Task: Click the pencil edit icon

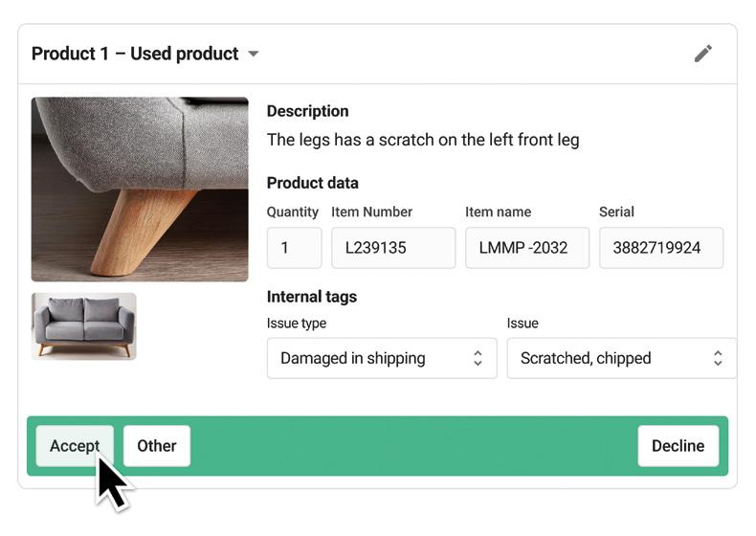Action: click(703, 54)
